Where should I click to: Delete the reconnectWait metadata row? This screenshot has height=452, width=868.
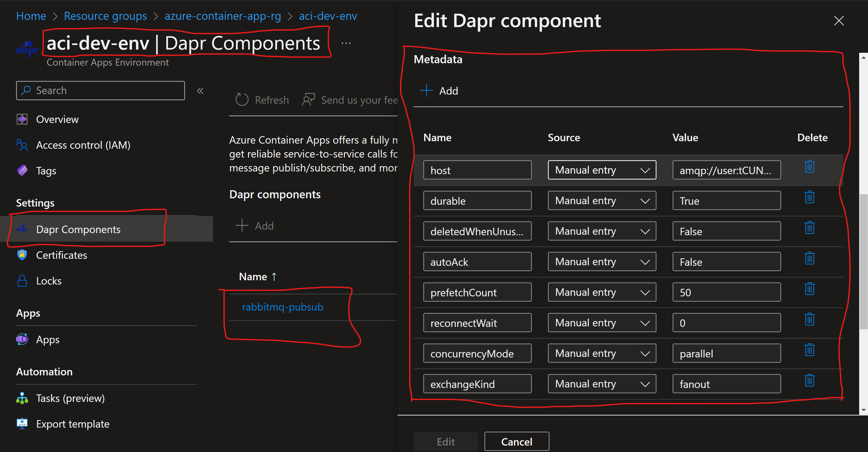(809, 319)
